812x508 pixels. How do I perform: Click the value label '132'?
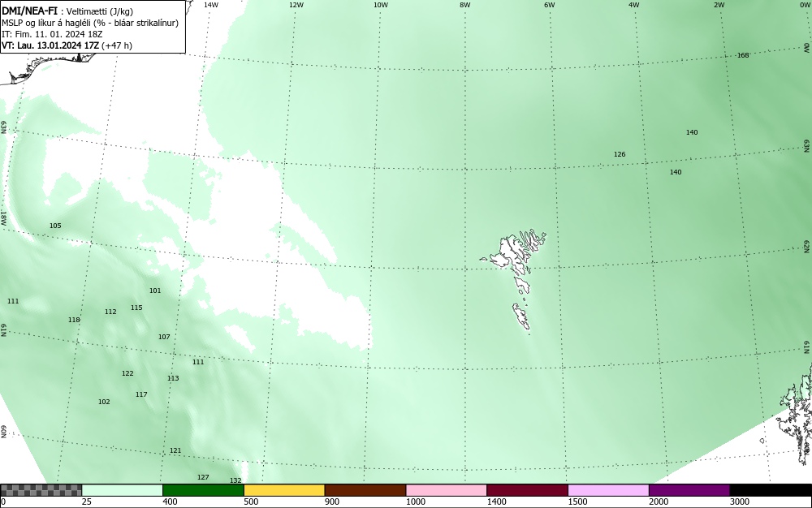tap(235, 480)
